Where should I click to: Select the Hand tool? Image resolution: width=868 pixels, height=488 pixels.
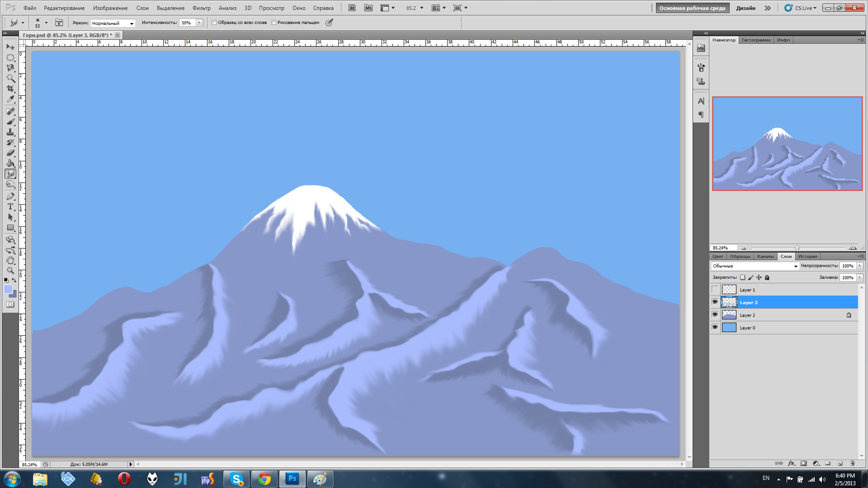[10, 260]
